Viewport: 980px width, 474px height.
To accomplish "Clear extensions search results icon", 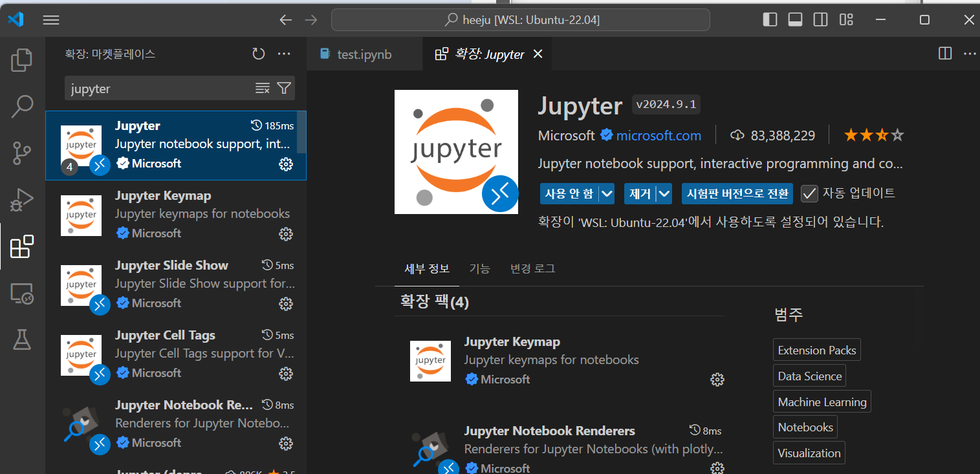I will 263,89.
